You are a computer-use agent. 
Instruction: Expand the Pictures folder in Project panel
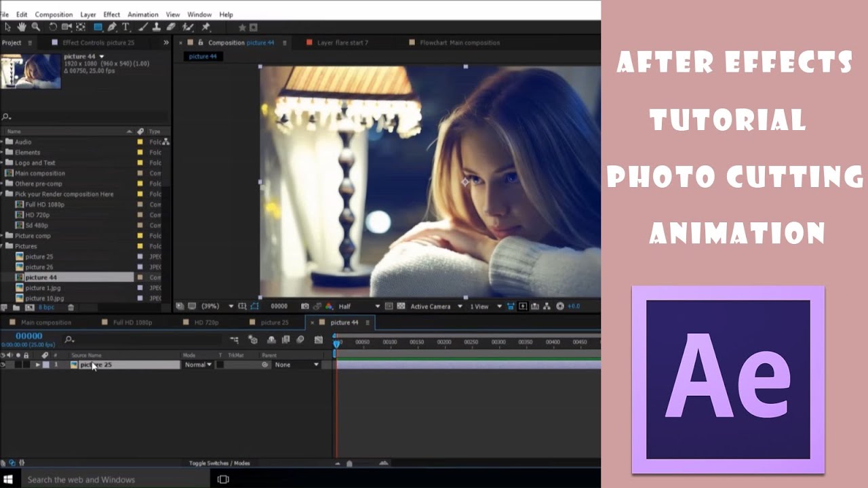pos(3,246)
